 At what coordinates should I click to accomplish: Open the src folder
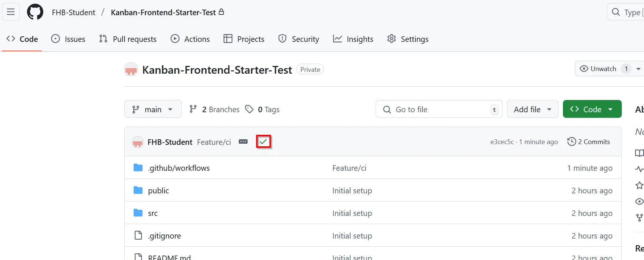153,213
